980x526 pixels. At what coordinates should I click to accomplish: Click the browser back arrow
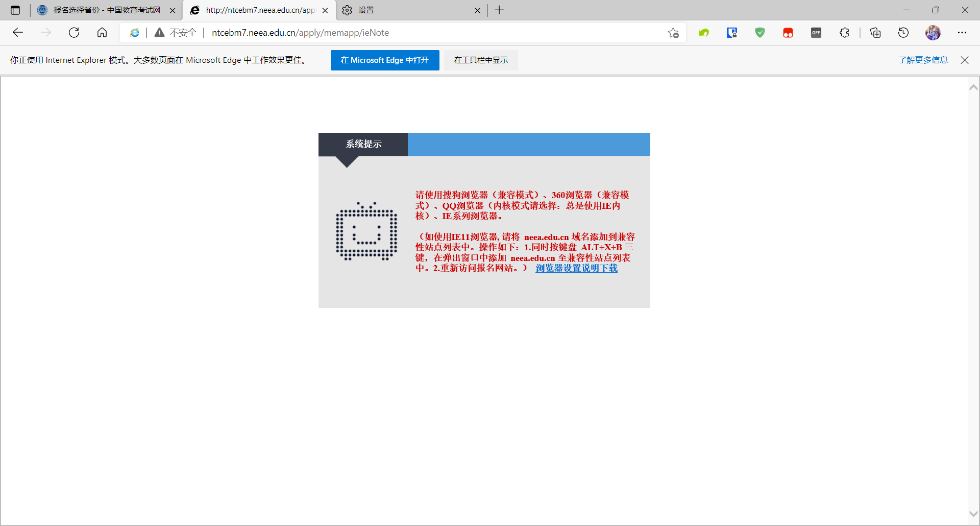click(18, 33)
